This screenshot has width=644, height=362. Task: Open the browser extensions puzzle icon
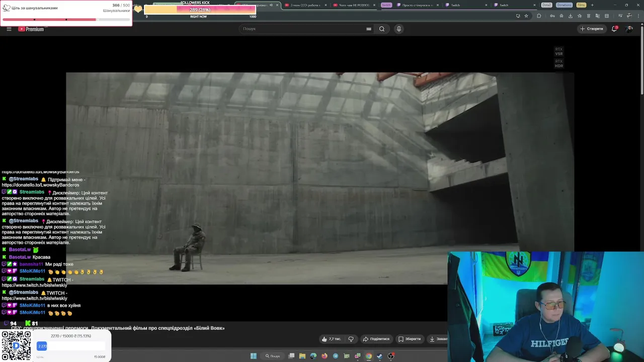[x=539, y=16]
